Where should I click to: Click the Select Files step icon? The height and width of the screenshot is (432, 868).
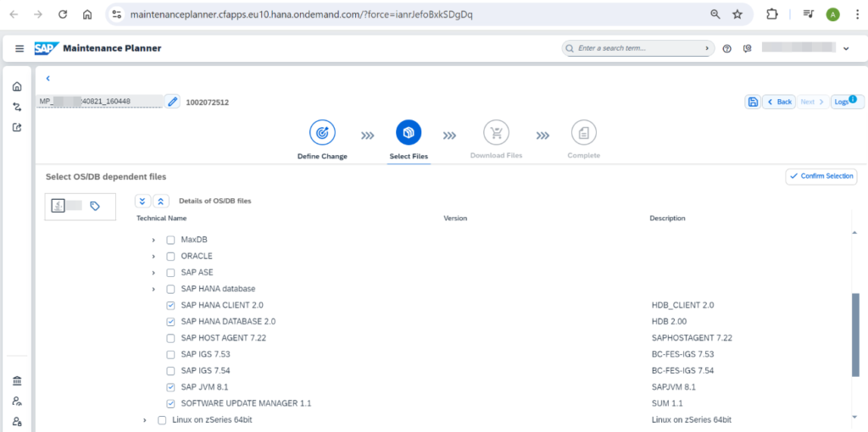click(x=409, y=133)
